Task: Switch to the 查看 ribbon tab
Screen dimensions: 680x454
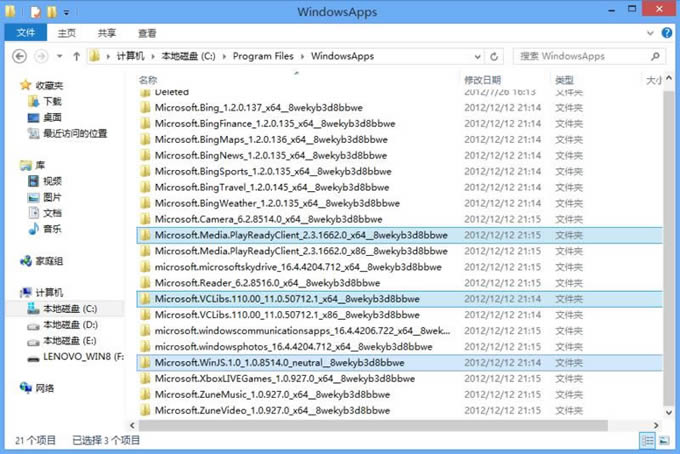Action: coord(147,33)
